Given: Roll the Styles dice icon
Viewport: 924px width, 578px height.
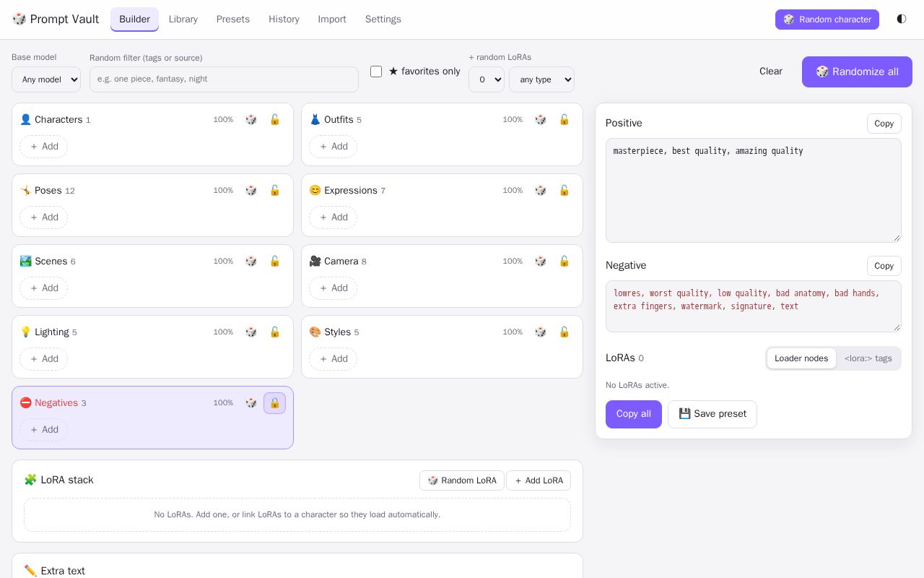Looking at the screenshot, I should pos(541,332).
